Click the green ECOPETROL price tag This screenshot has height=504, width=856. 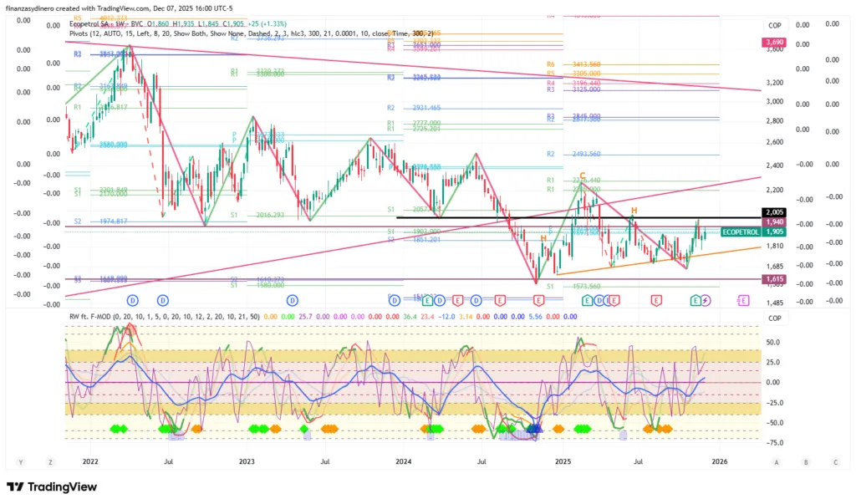pos(741,232)
